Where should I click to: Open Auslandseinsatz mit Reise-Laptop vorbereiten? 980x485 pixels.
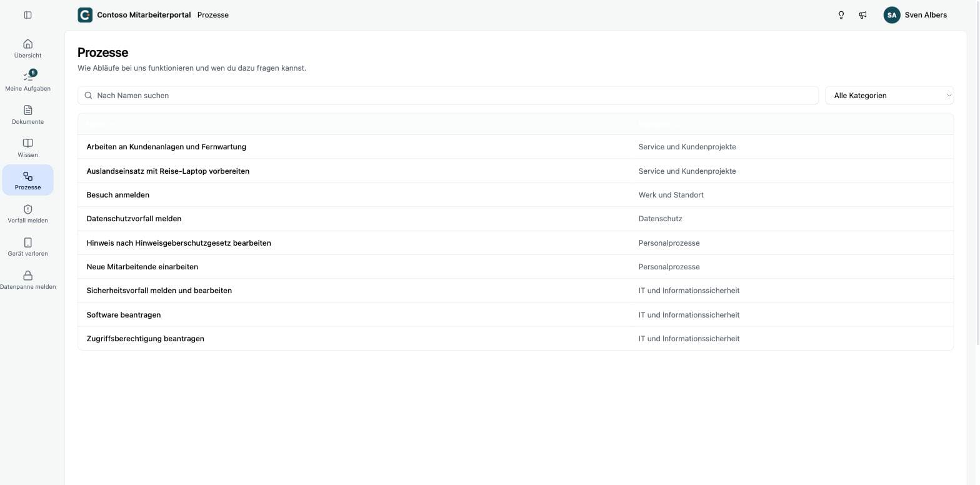point(167,171)
